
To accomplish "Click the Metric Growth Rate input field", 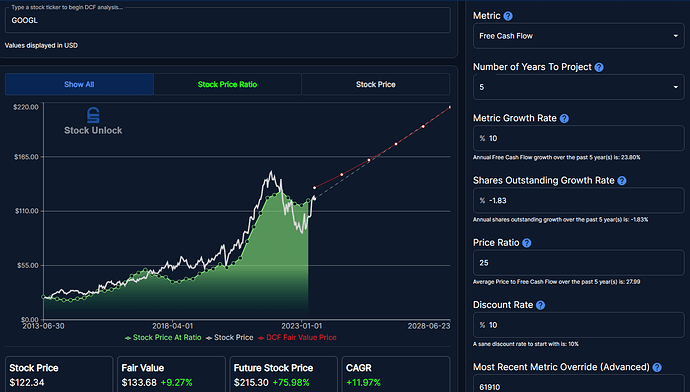I will (579, 138).
